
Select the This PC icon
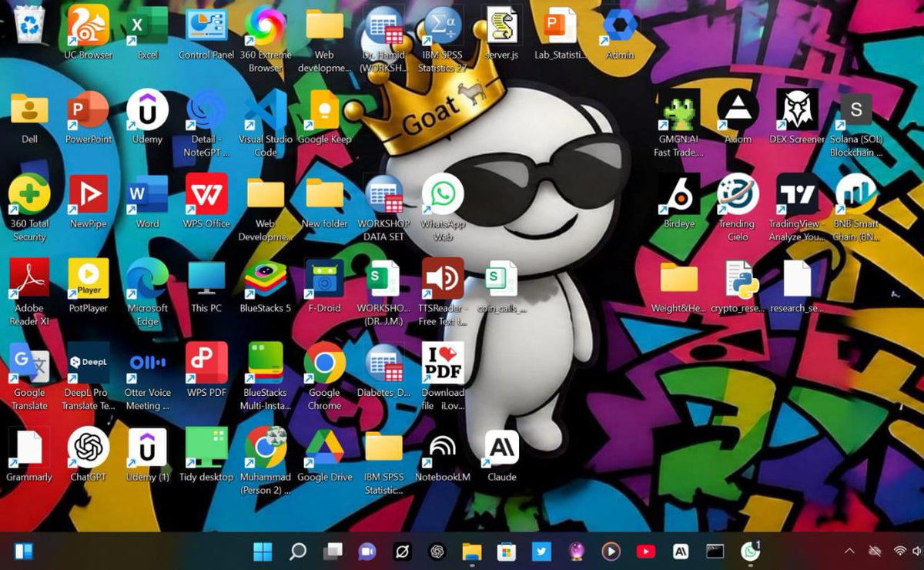click(x=206, y=278)
